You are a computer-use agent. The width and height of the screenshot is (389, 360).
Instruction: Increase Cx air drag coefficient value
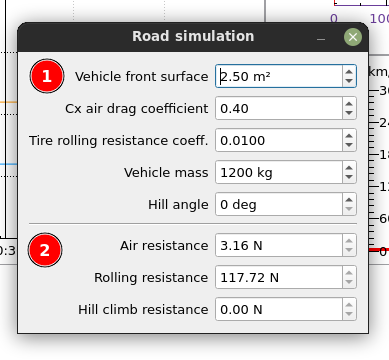tap(349, 103)
